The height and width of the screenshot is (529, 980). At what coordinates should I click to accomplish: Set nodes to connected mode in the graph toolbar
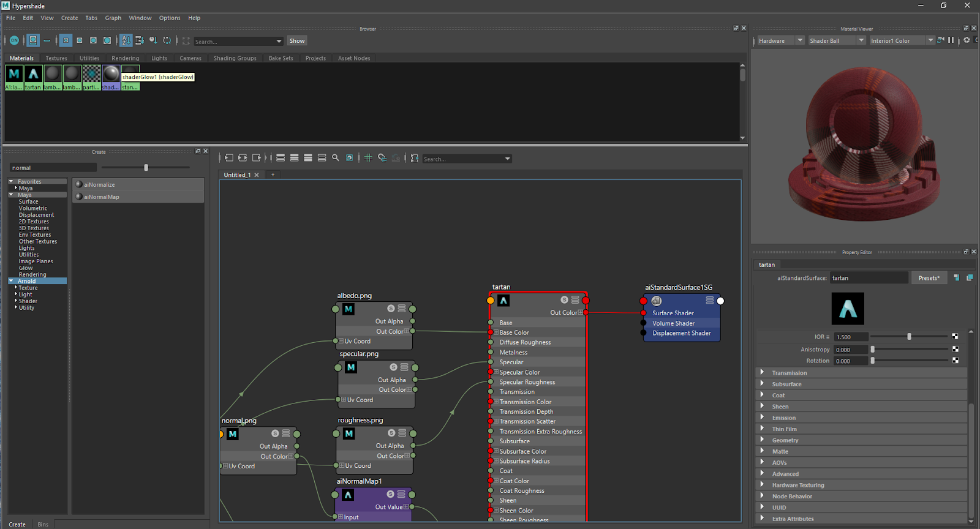(x=294, y=158)
